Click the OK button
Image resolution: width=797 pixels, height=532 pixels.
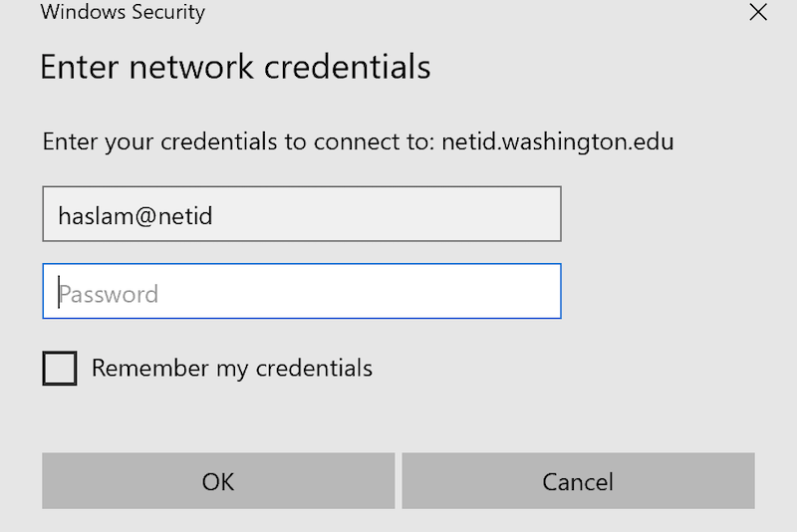218,480
